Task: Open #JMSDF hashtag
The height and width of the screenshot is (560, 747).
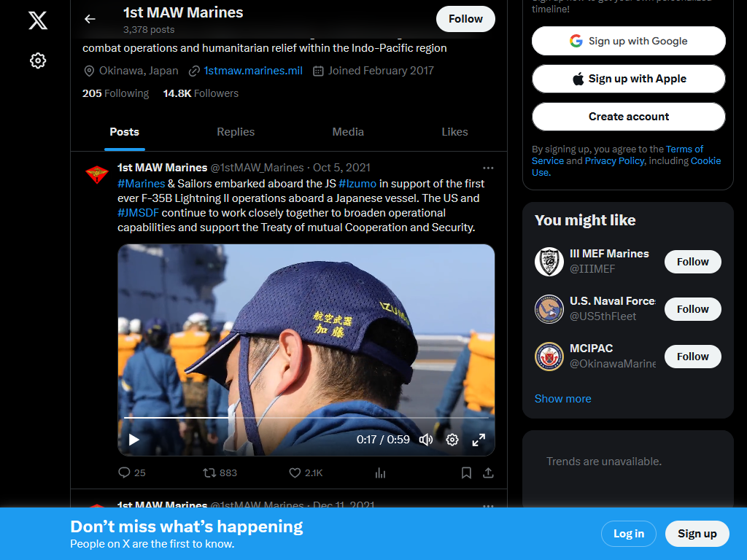Action: coord(138,213)
